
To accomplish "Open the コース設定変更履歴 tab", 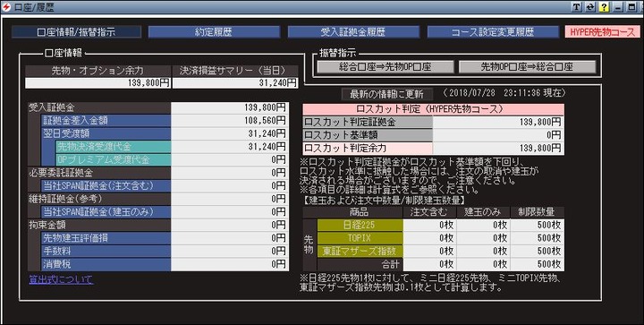I will coord(493,31).
